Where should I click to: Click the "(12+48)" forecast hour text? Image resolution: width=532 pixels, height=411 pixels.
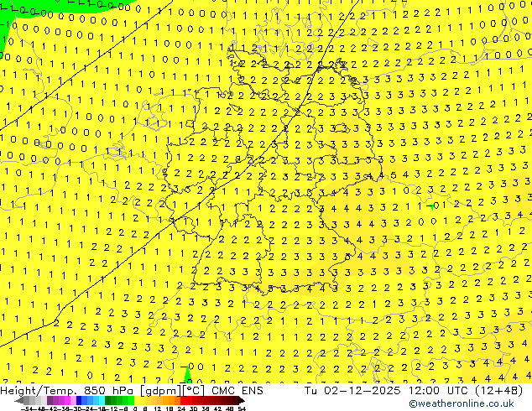498,391
